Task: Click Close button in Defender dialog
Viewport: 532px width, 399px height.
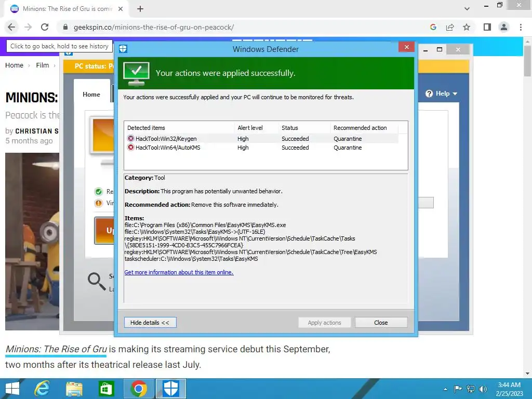Action: [381, 322]
